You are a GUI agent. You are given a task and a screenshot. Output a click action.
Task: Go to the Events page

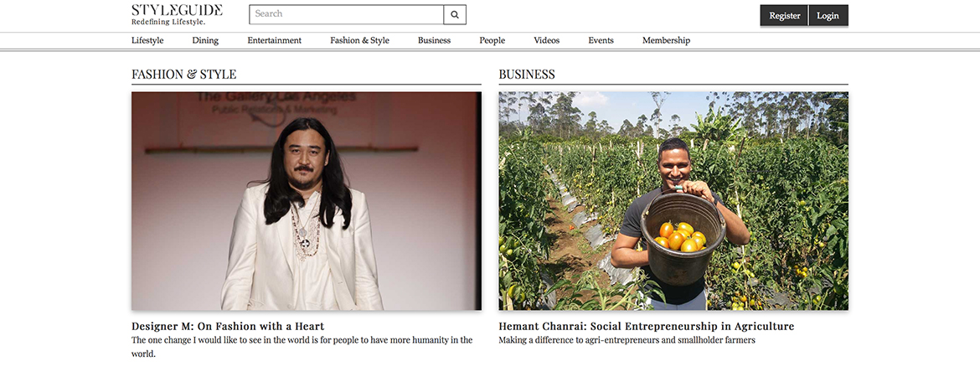pos(601,41)
